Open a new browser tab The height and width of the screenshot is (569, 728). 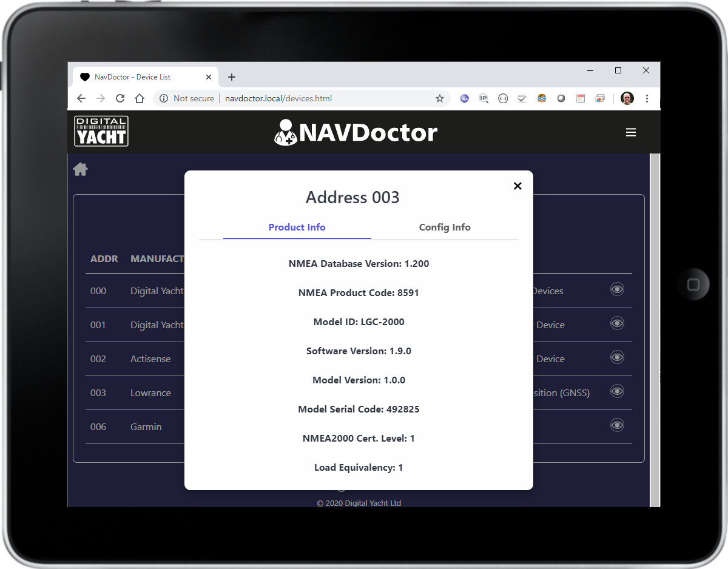pos(231,77)
